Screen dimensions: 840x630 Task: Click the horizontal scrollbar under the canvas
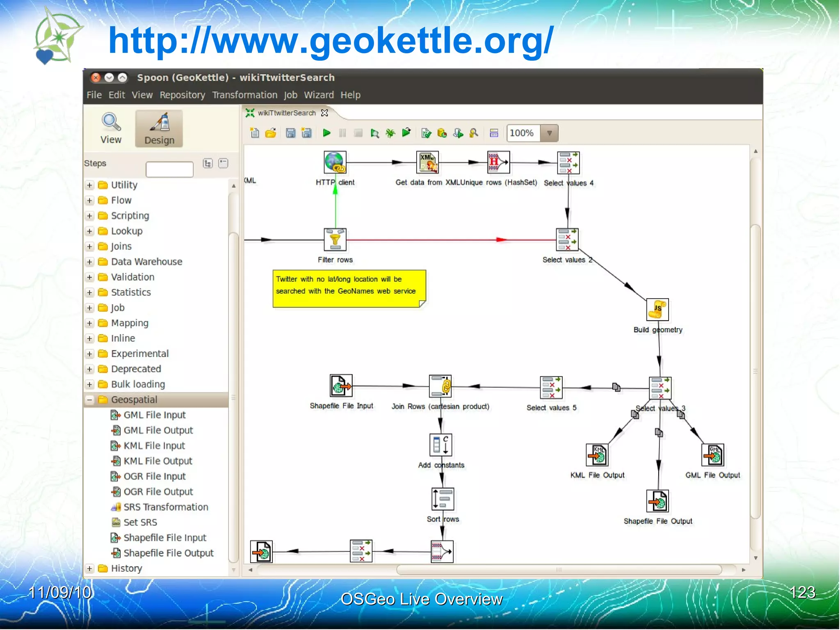point(558,570)
